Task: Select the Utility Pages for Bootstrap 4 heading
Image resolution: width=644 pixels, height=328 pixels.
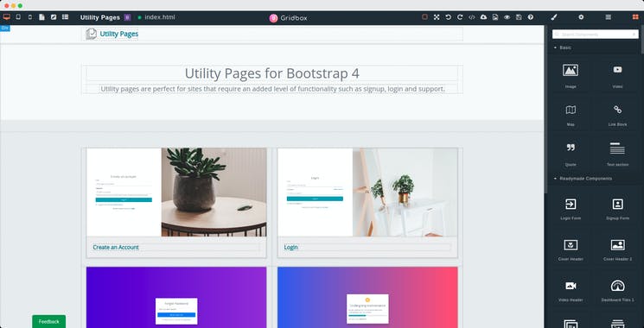Action: pos(272,73)
